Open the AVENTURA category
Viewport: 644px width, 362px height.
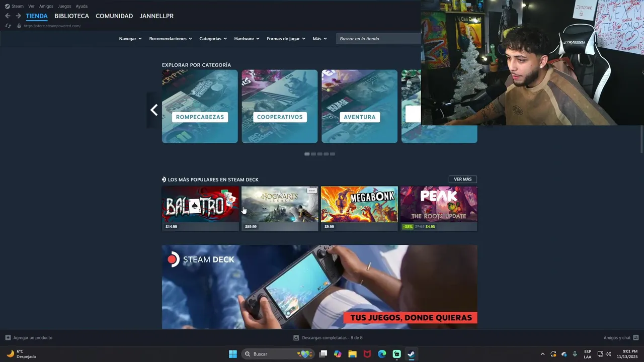click(359, 107)
